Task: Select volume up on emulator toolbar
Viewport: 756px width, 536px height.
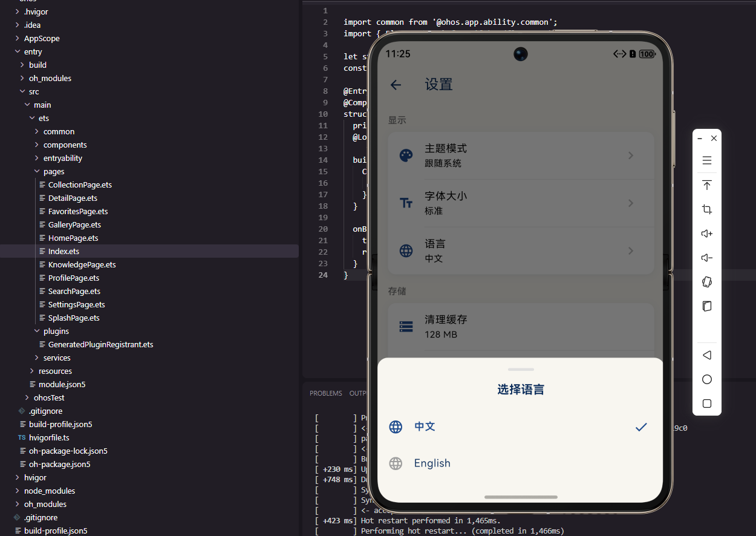Action: coord(706,234)
